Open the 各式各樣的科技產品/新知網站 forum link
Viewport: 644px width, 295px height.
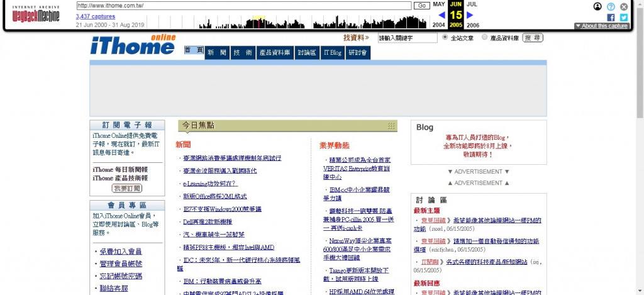487,262
